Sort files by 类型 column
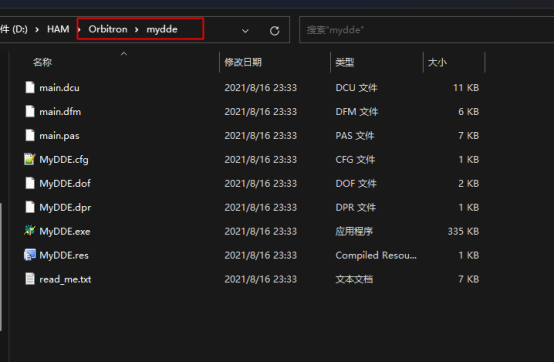Image resolution: width=554 pixels, height=362 pixels. pos(345,63)
